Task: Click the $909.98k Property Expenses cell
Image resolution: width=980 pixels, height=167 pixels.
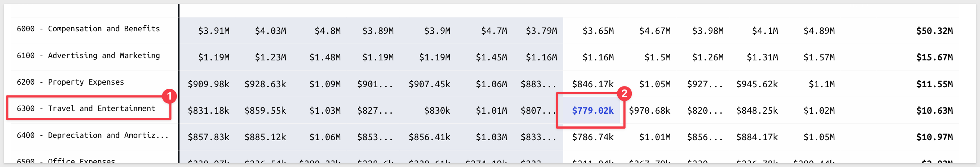Action: 209,84
